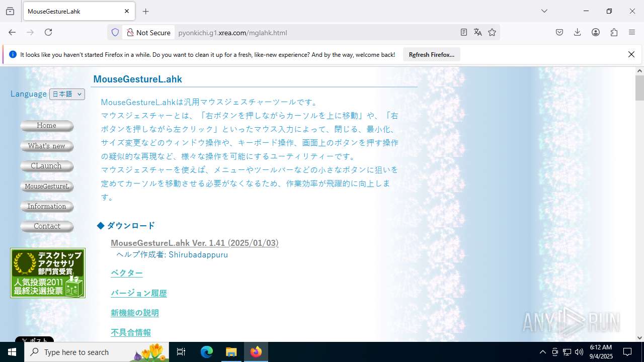Open Information sidebar item
644x362 pixels.
pyautogui.click(x=47, y=206)
